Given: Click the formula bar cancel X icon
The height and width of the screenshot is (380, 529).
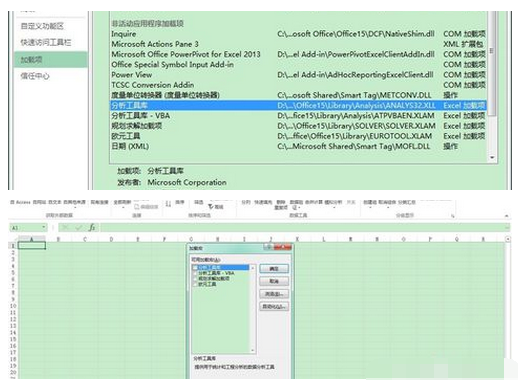Looking at the screenshot, I should click(x=65, y=228).
